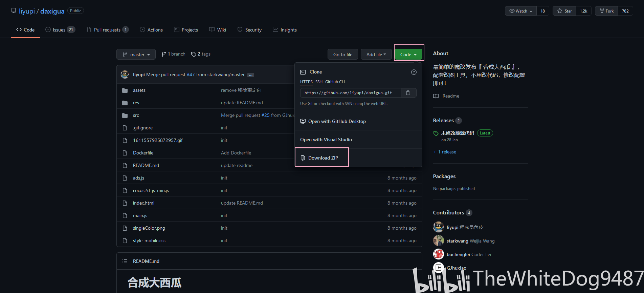Go to the Actions tab
This screenshot has width=644, height=293.
coord(151,30)
